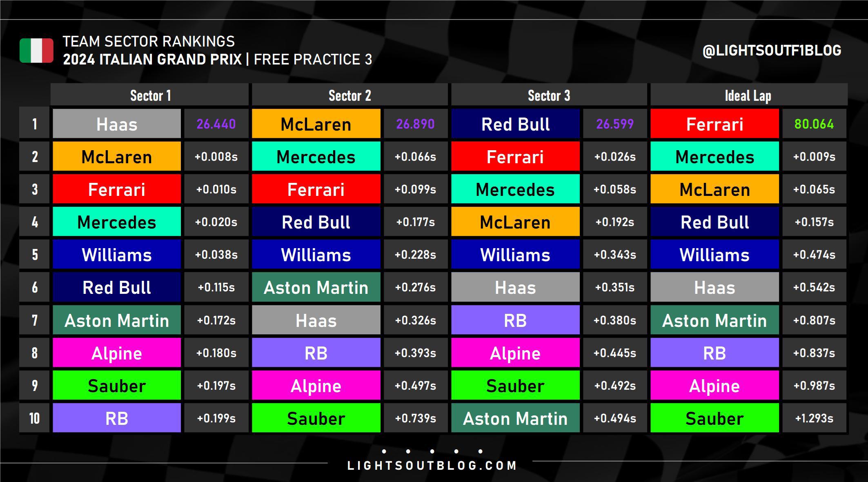Viewport: 868px width, 482px height.
Task: Select the Ideal Lap column header
Action: click(748, 95)
